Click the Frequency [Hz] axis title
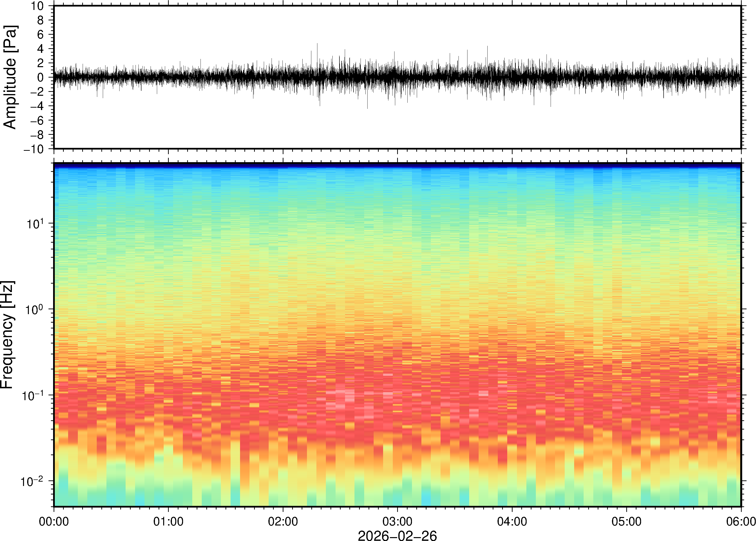This screenshot has width=756, height=541. (x=7, y=335)
